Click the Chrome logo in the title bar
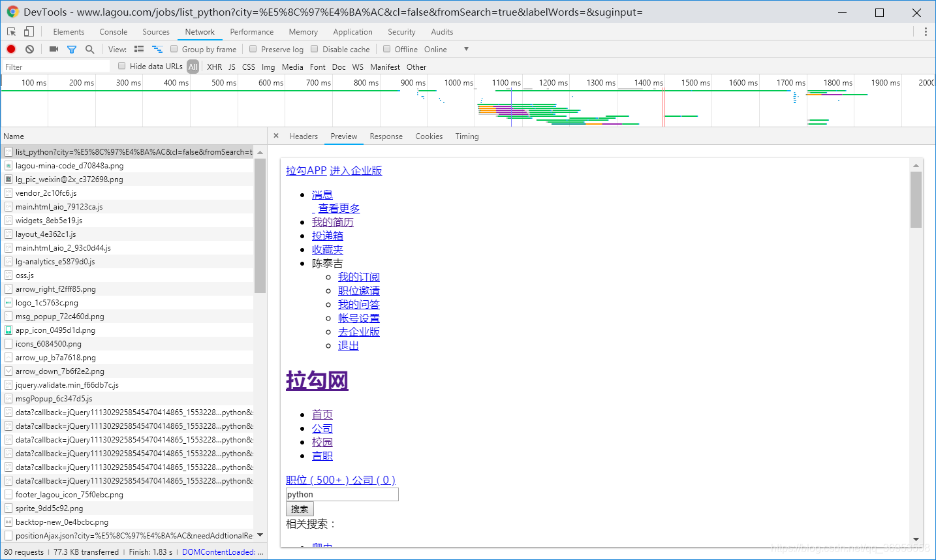Image resolution: width=936 pixels, height=560 pixels. pos(12,12)
